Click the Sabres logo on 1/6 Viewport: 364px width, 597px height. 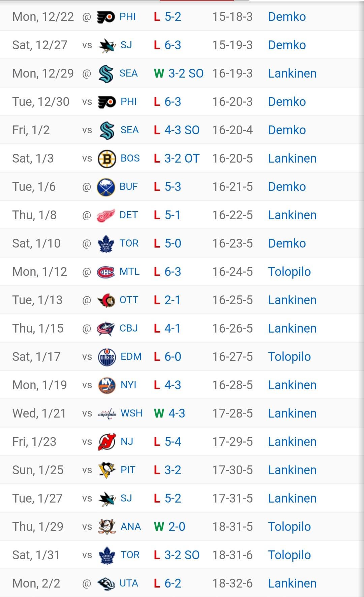(106, 187)
